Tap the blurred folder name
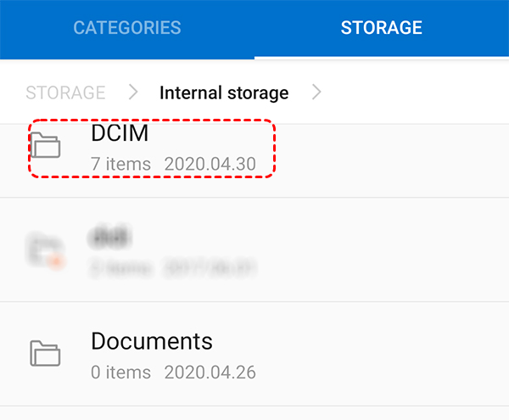The height and width of the screenshot is (420, 509). pos(109,236)
